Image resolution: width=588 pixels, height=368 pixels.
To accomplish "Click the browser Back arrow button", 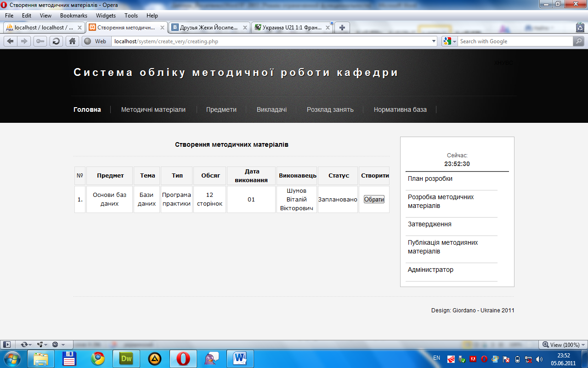I will (10, 41).
